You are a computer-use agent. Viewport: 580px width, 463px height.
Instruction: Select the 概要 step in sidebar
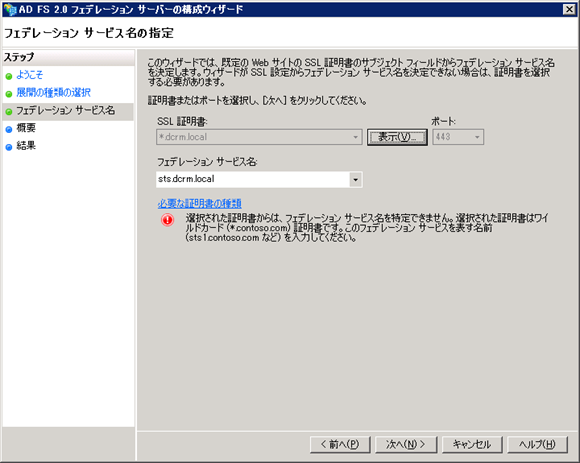click(x=26, y=128)
